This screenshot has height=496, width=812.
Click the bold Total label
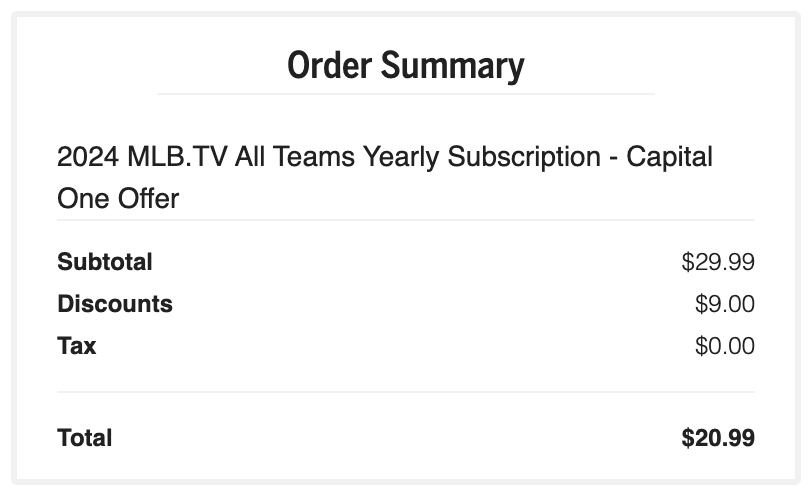[85, 438]
